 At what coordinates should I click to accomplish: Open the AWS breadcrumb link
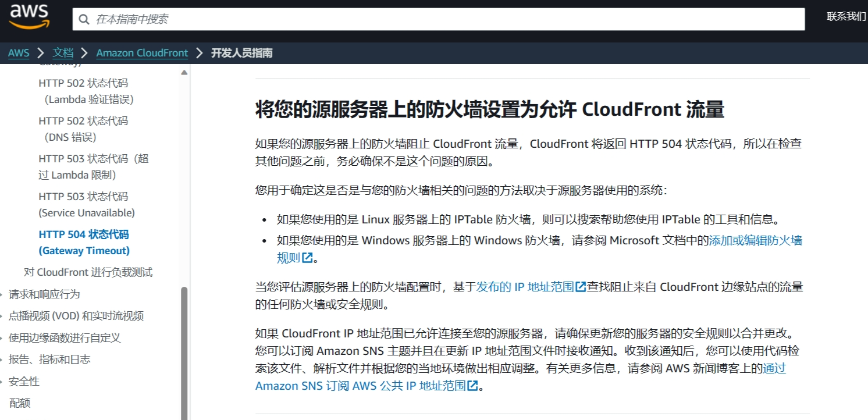[19, 53]
